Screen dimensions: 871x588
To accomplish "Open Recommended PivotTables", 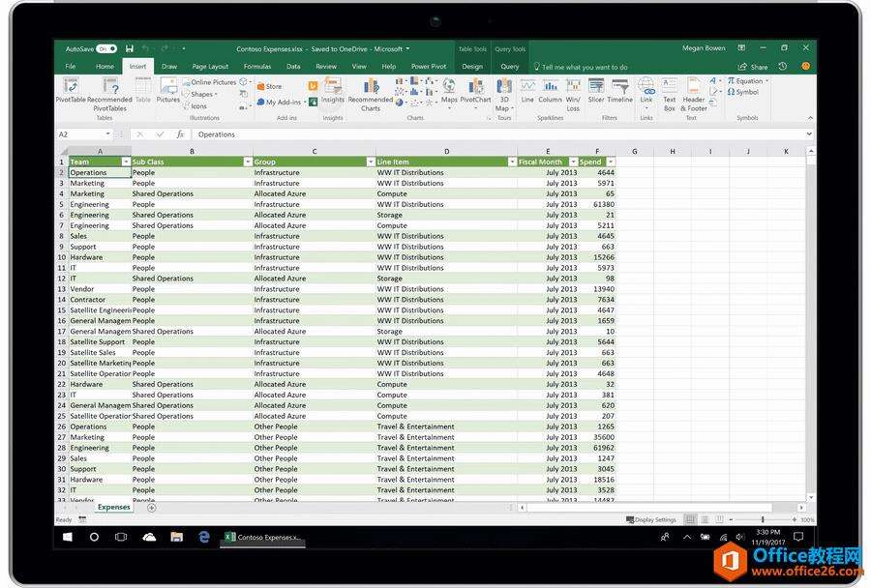I will 110,95.
